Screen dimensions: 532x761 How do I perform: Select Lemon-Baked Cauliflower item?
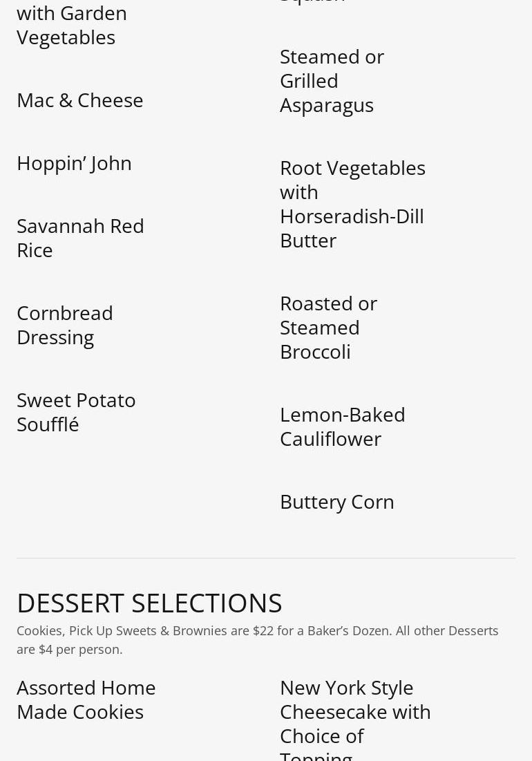343,427
